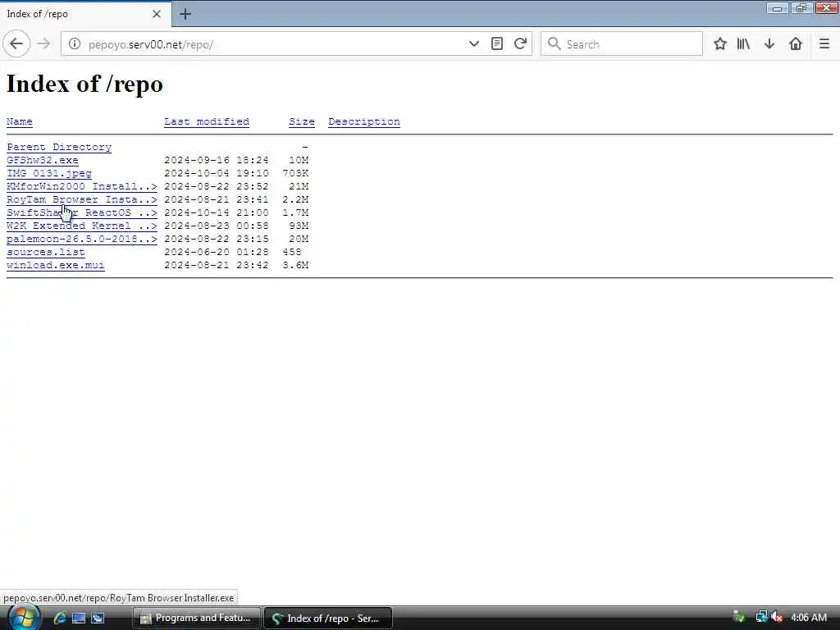The image size is (840, 630).
Task: Open a new tab with plus button
Action: tap(185, 14)
